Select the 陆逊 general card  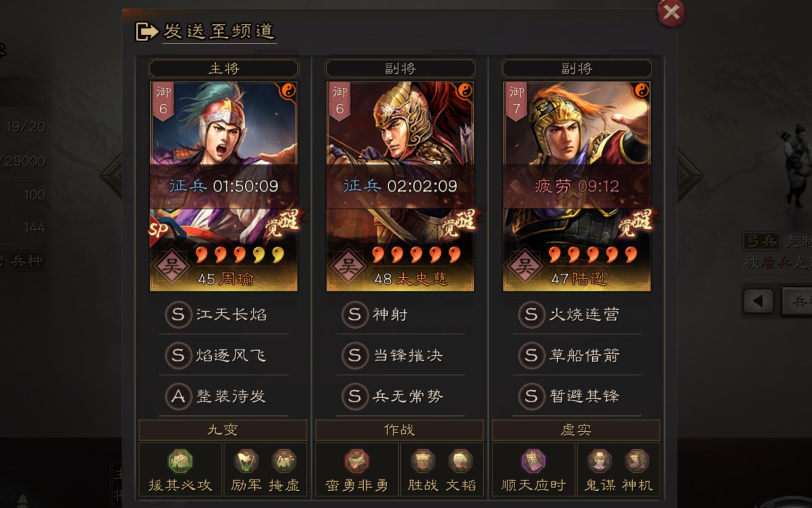pos(577,186)
